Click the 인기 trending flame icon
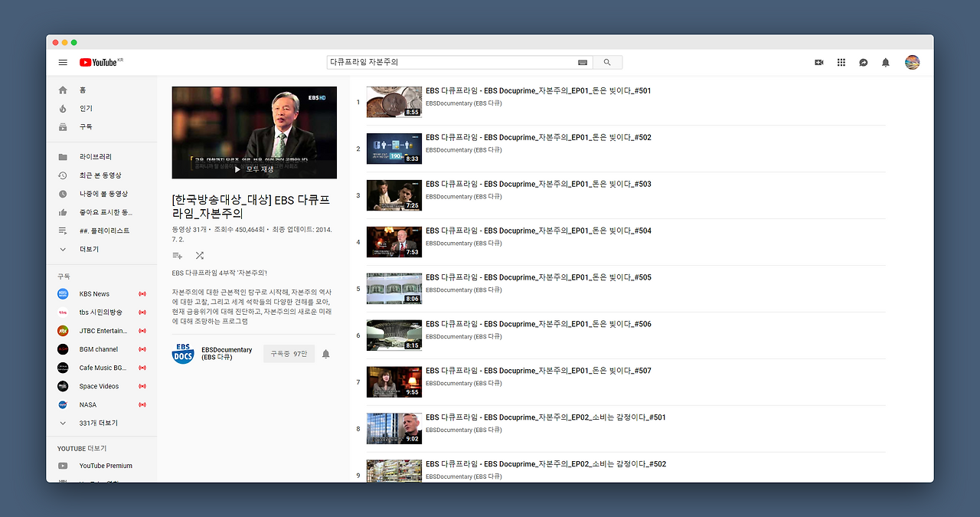Image resolution: width=980 pixels, height=517 pixels. [63, 108]
